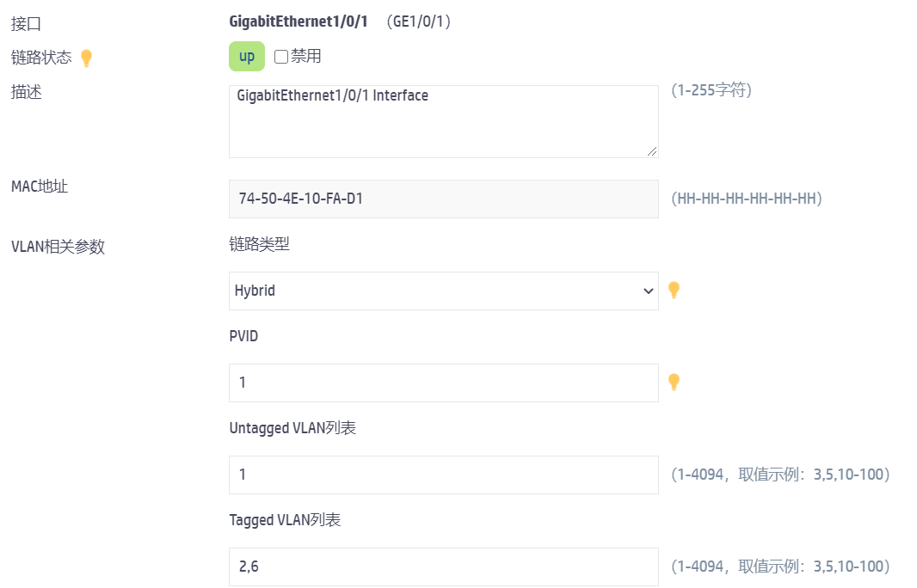Click the (GE1/0/1) short interface name
Screen dimensions: 917x588
click(419, 21)
